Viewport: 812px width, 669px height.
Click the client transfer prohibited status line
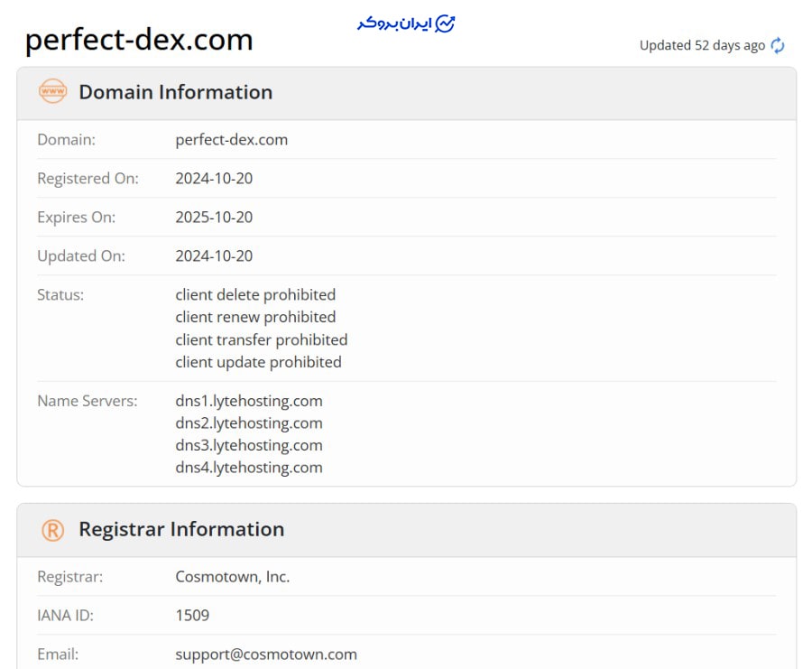click(261, 339)
